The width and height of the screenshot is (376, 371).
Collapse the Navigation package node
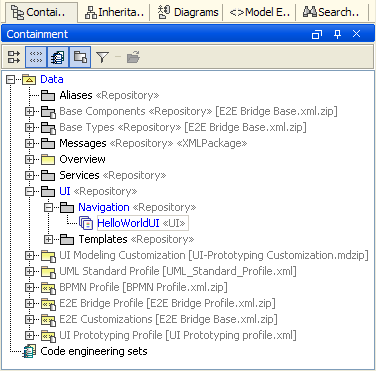tap(49, 207)
